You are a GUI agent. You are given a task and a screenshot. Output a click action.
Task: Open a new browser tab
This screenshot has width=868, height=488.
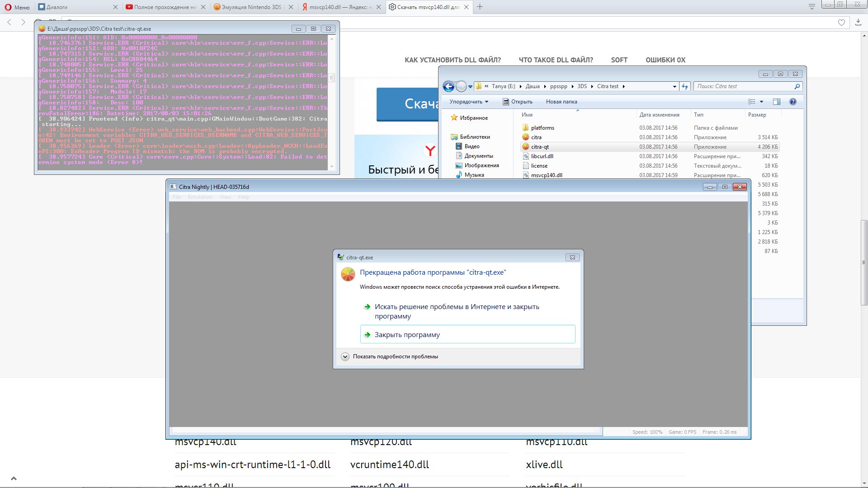pyautogui.click(x=480, y=7)
